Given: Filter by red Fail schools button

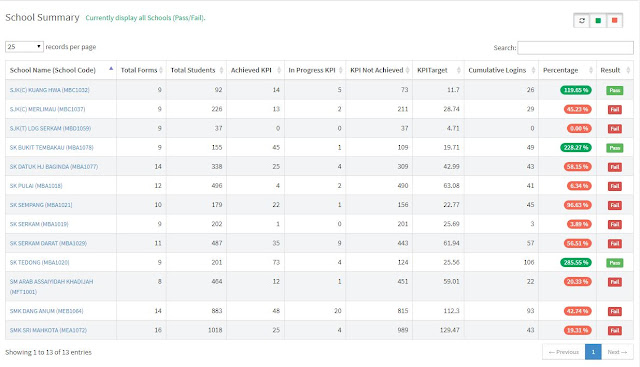Looking at the screenshot, I should (614, 20).
